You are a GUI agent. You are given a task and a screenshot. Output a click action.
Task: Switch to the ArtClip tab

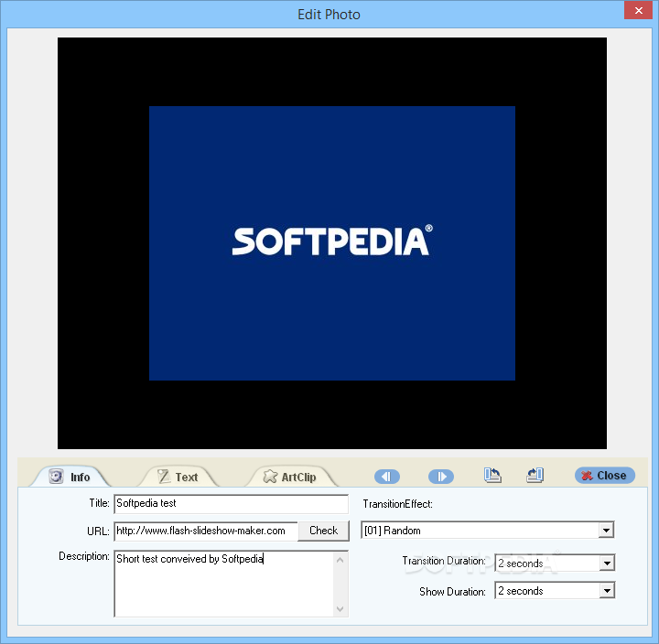(x=290, y=477)
